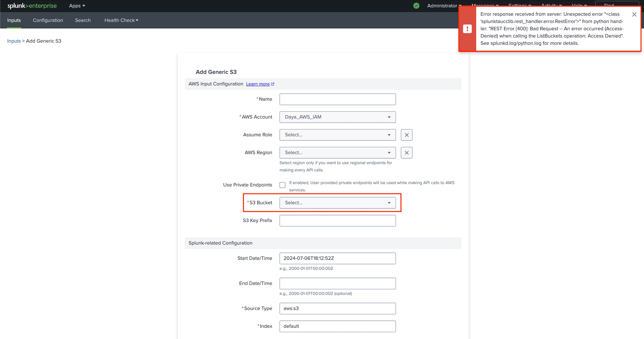Click the empty End Date/Time field
This screenshot has width=644, height=339.
[x=337, y=284]
